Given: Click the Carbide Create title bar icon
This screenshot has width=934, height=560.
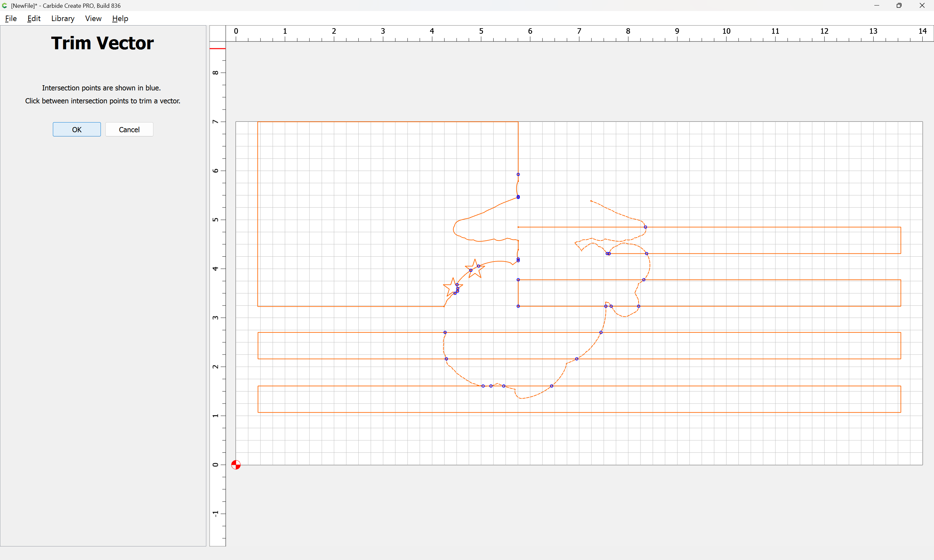Looking at the screenshot, I should [5, 6].
